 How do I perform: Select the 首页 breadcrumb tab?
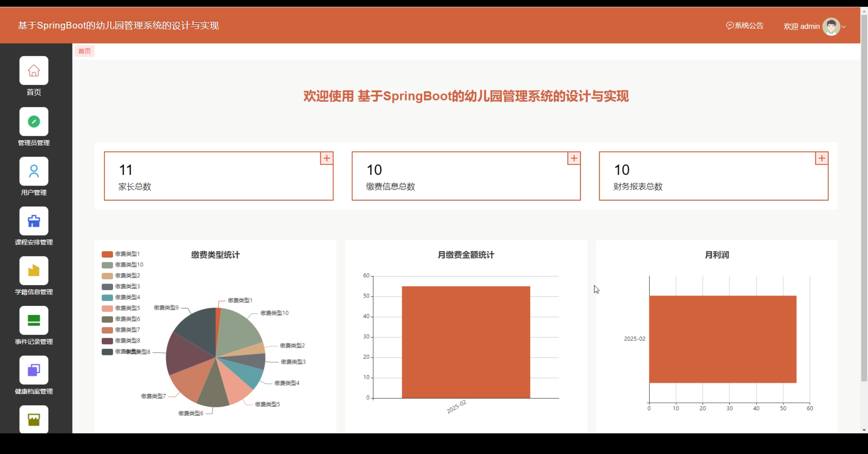click(x=84, y=51)
